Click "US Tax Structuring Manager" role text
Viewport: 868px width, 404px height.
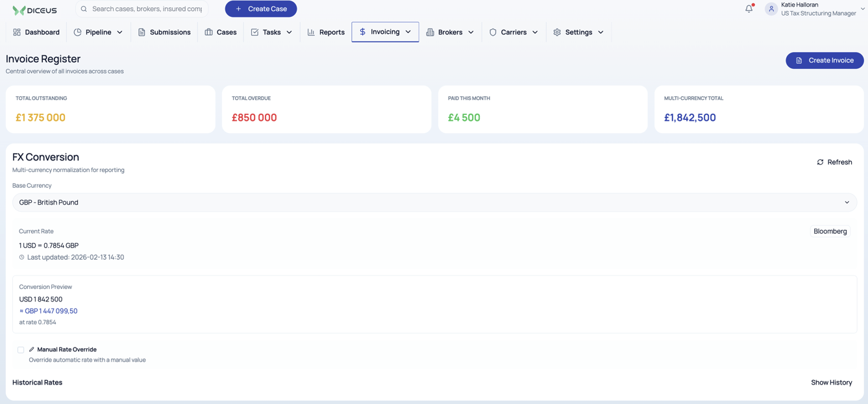[x=818, y=14]
